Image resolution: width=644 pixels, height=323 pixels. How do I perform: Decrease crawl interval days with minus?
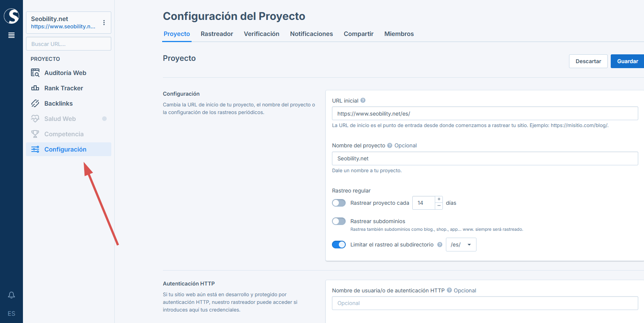click(439, 206)
